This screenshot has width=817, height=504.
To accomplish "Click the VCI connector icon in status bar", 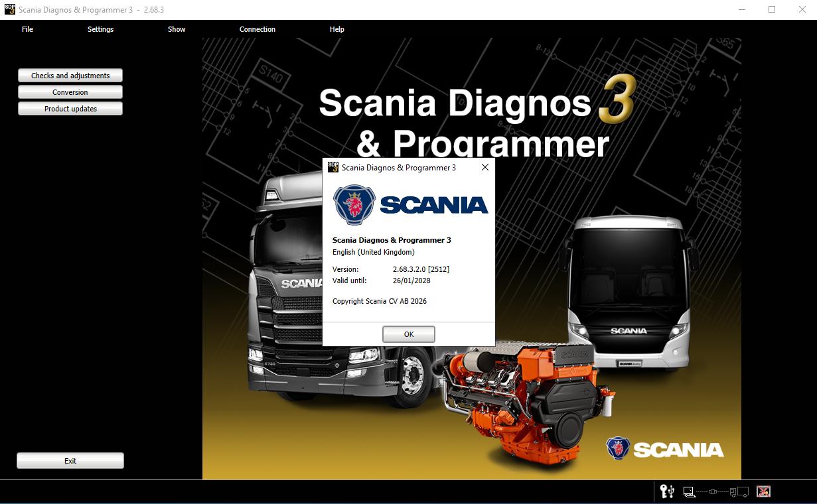I will click(x=712, y=491).
